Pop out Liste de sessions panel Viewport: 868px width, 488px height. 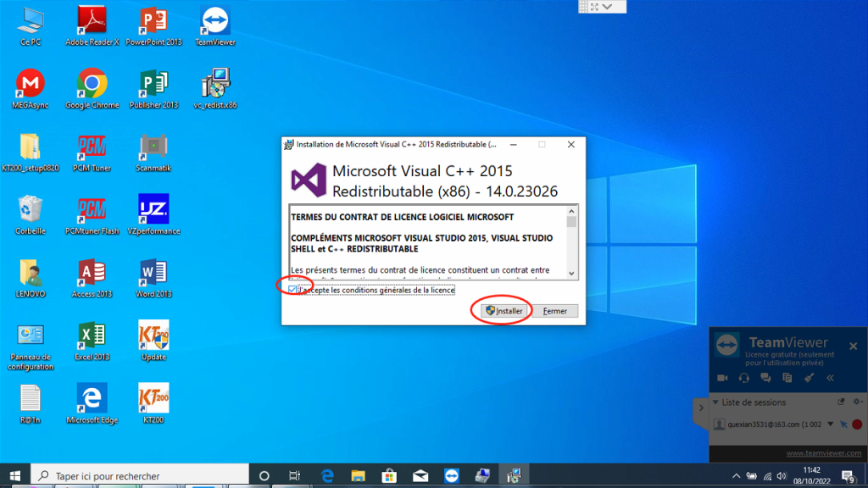click(x=842, y=402)
